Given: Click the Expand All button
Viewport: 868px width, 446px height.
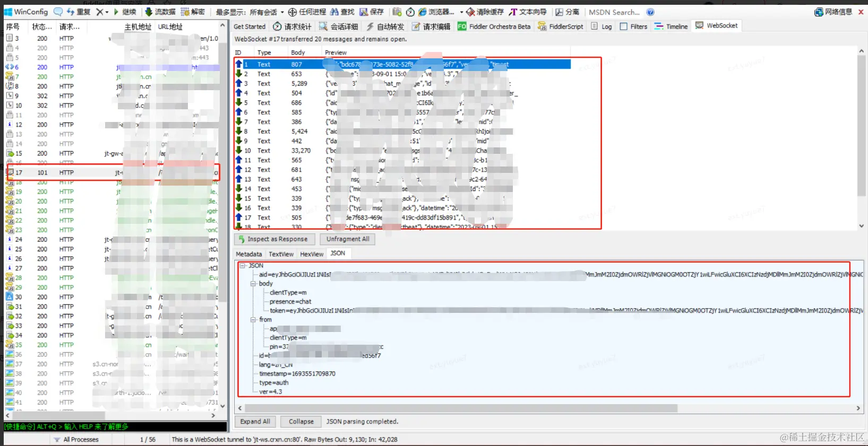Looking at the screenshot, I should point(255,422).
